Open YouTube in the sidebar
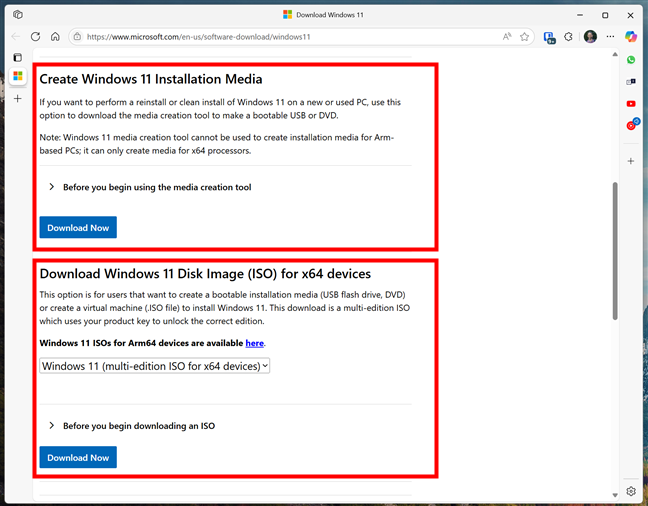This screenshot has width=648, height=506. (631, 104)
